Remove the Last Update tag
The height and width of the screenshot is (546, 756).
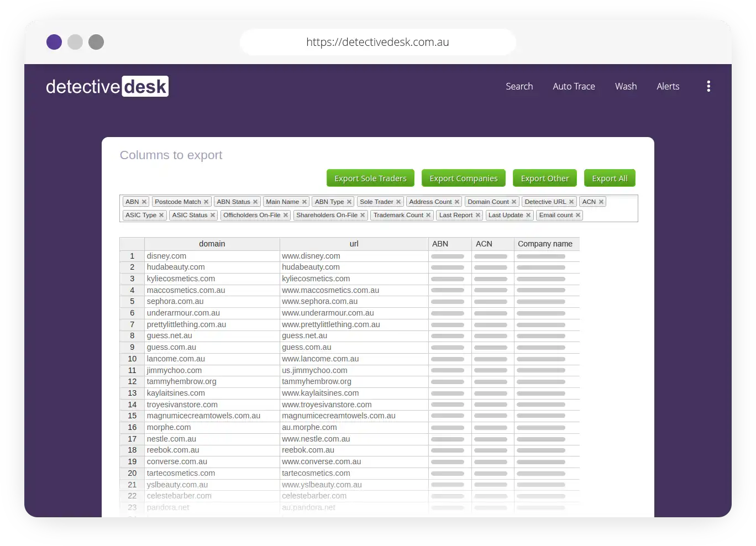click(528, 216)
